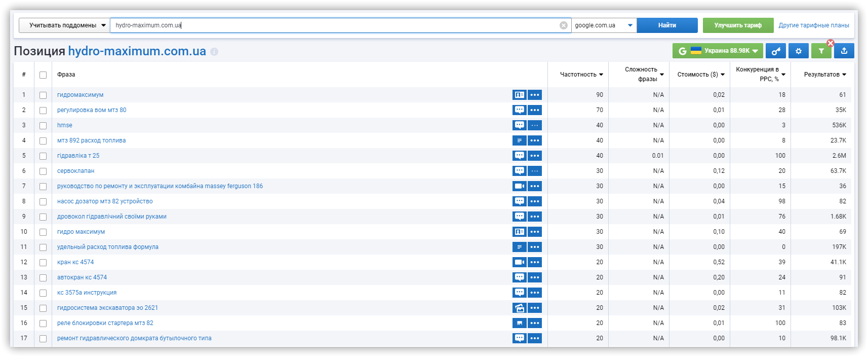This screenshot has width=868, height=357.
Task: Click difficulty value 0.01 in гідравліка т 25 row
Action: pos(658,156)
